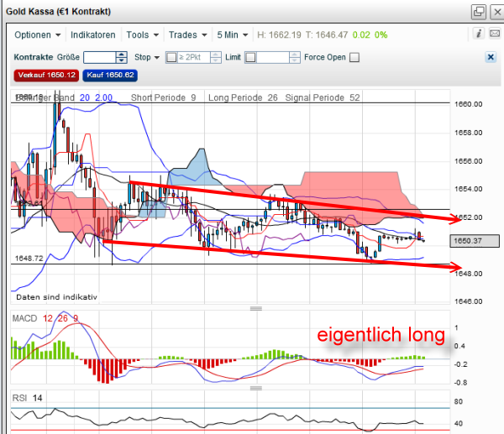This screenshot has height=434, width=504.
Task: Click the Stop distance input field
Action: [x=194, y=57]
